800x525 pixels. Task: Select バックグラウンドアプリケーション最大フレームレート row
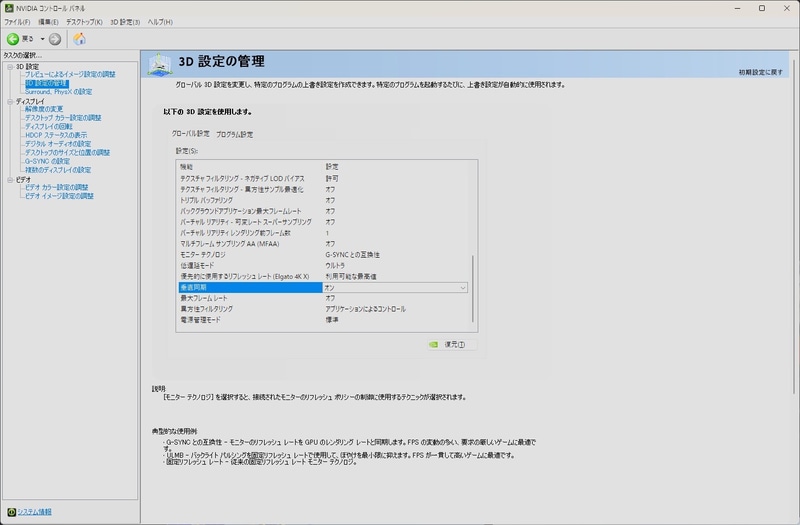tap(323, 211)
